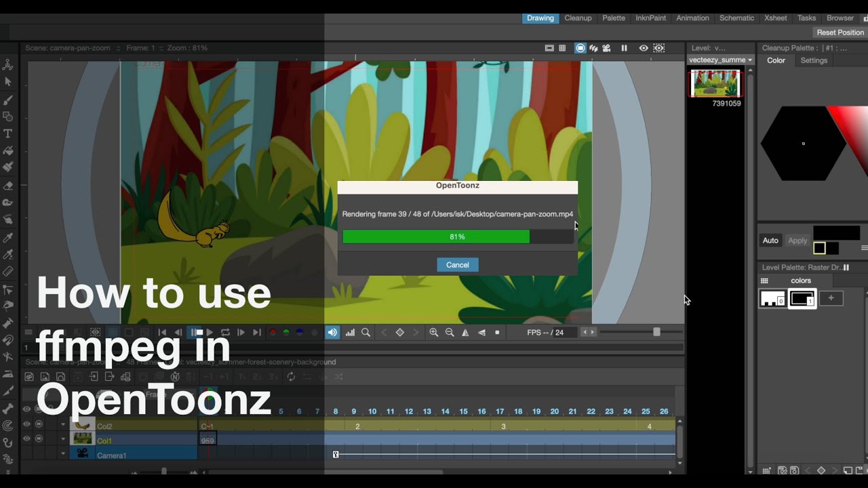Toggle the preview eye icon
The width and height of the screenshot is (868, 488).
click(644, 48)
